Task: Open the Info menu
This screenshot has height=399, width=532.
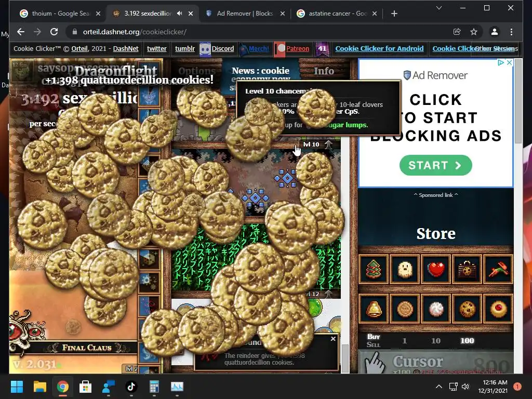Action: 324,71
